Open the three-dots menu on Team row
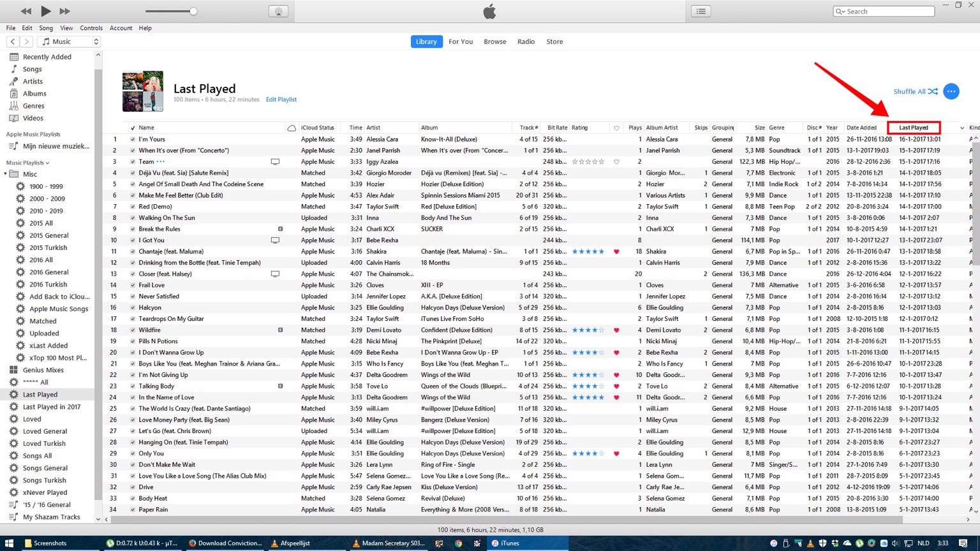Screen dimensions: 980x551 (161, 162)
